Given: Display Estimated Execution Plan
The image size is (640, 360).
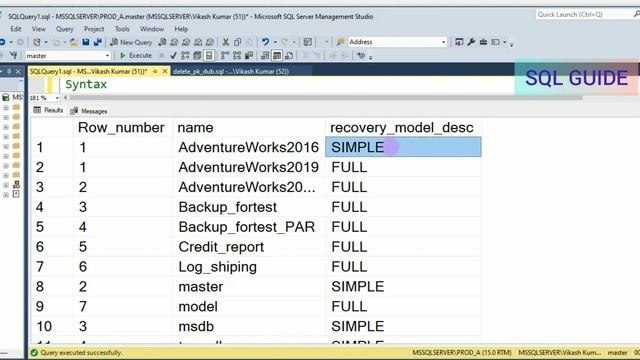Looking at the screenshot, I should 185,56.
